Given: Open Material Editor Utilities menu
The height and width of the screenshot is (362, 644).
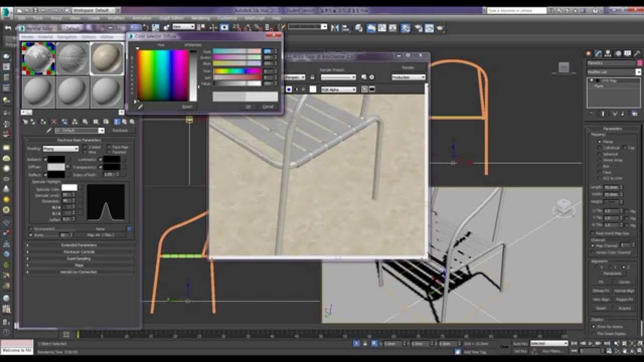Looking at the screenshot, I should (107, 37).
